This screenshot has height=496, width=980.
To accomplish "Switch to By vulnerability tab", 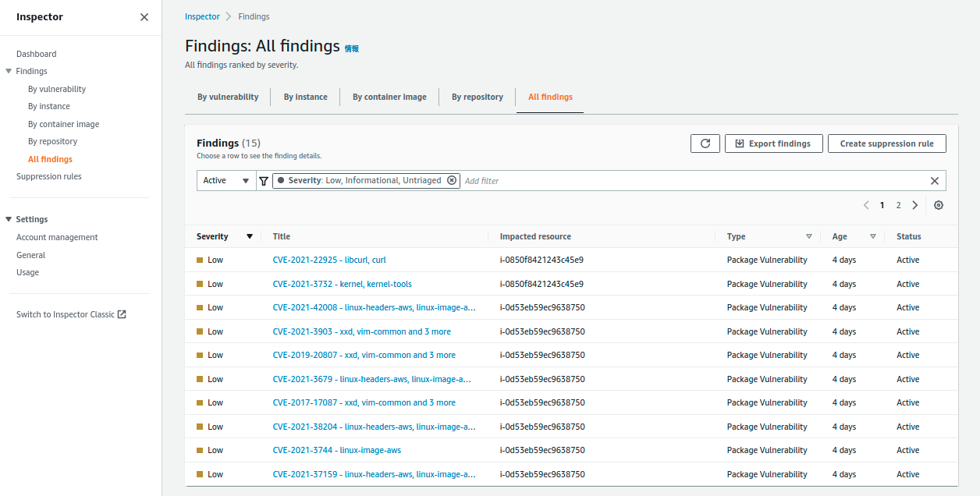I will 228,97.
